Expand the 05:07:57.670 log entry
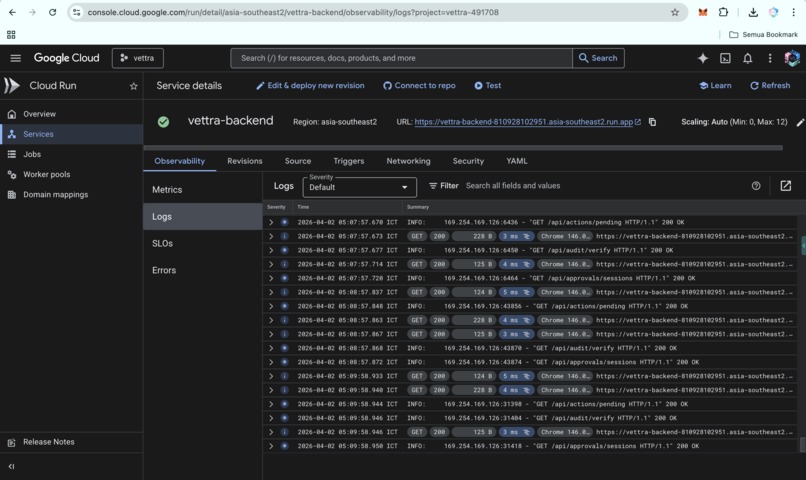 click(271, 222)
